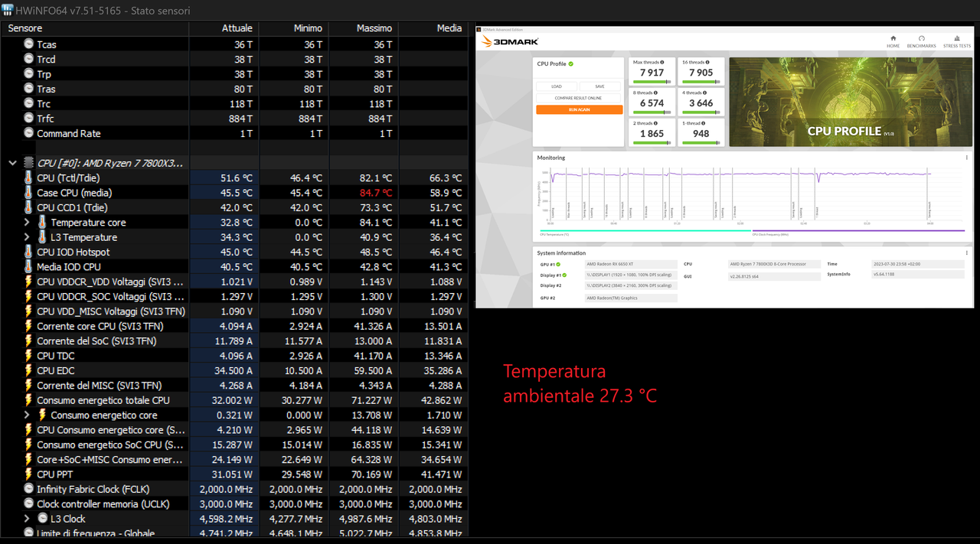Click the clock icon for Infinity Fabric Clock (FCLK)
Screen dimensions: 980x544
(29, 489)
